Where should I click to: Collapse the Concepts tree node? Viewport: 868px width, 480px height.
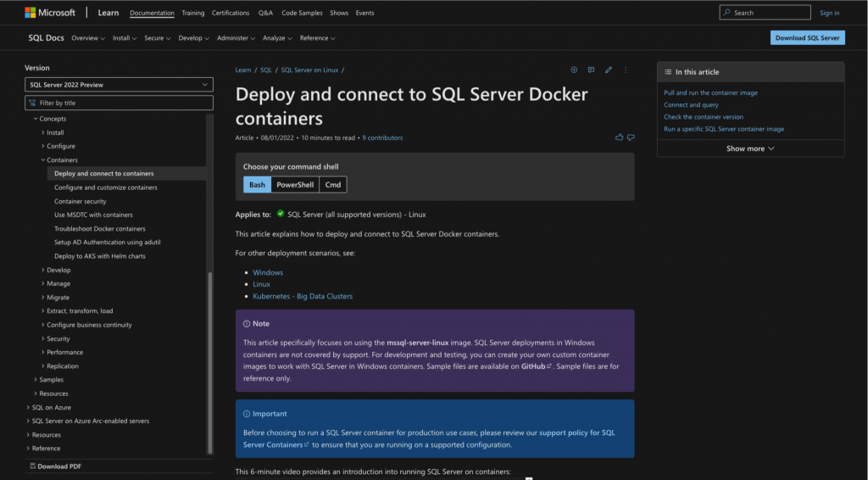point(36,119)
